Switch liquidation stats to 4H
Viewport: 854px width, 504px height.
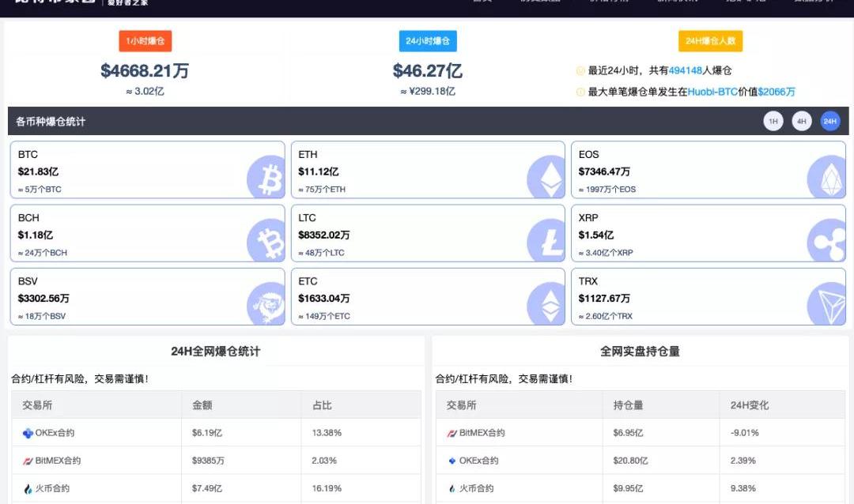(x=801, y=122)
